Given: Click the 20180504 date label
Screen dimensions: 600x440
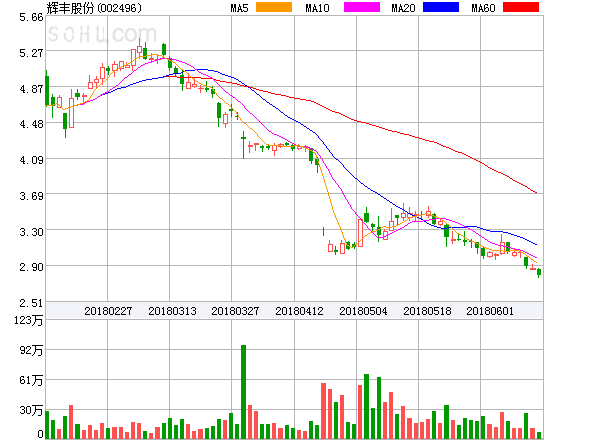Looking at the screenshot, I should [363, 311].
